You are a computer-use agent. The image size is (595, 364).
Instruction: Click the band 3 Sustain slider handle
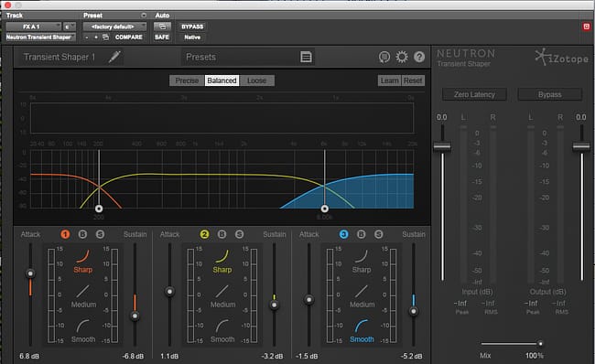click(x=413, y=311)
